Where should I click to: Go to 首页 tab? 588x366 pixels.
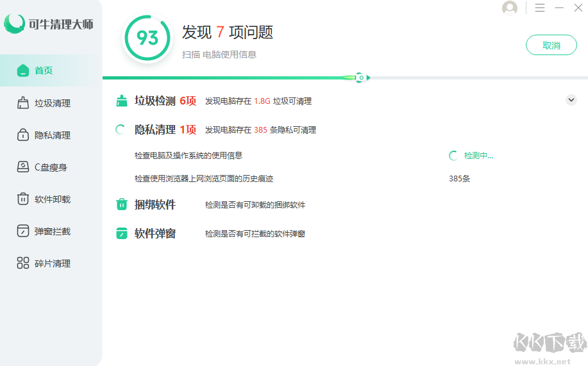51,71
